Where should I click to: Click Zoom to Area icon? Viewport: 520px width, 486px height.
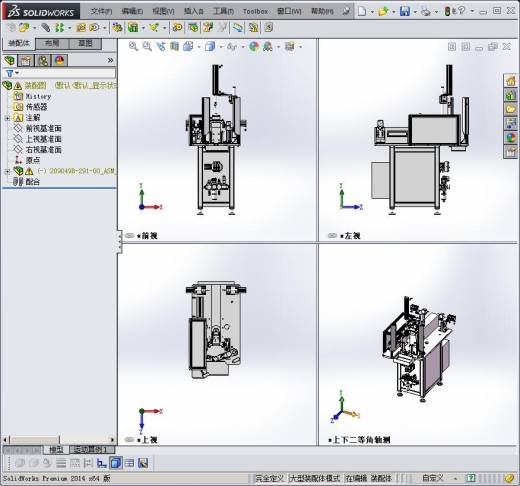click(x=147, y=46)
